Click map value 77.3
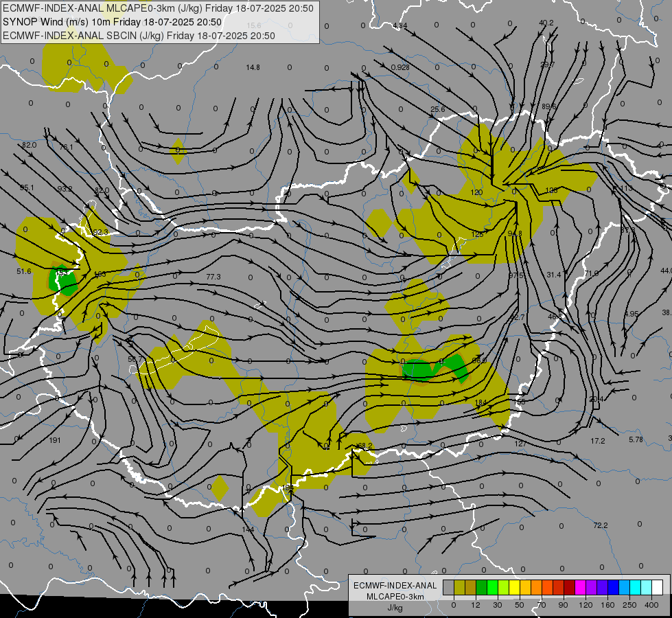Image resolution: width=672 pixels, height=618 pixels. [x=213, y=277]
